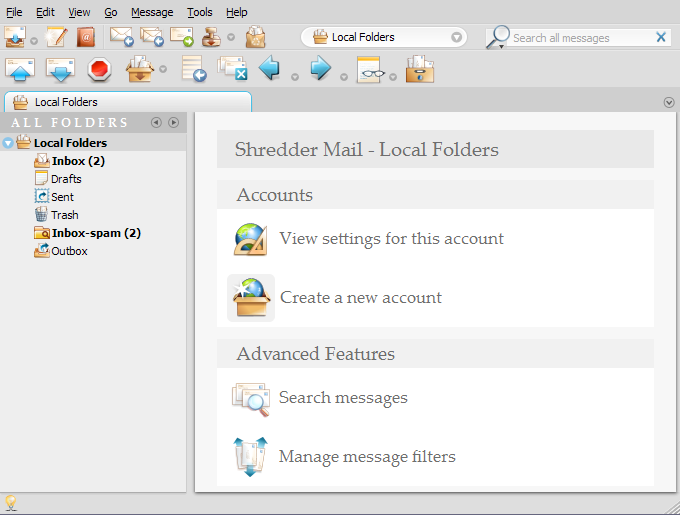
Task: Clear search with the blue X
Action: [661, 37]
